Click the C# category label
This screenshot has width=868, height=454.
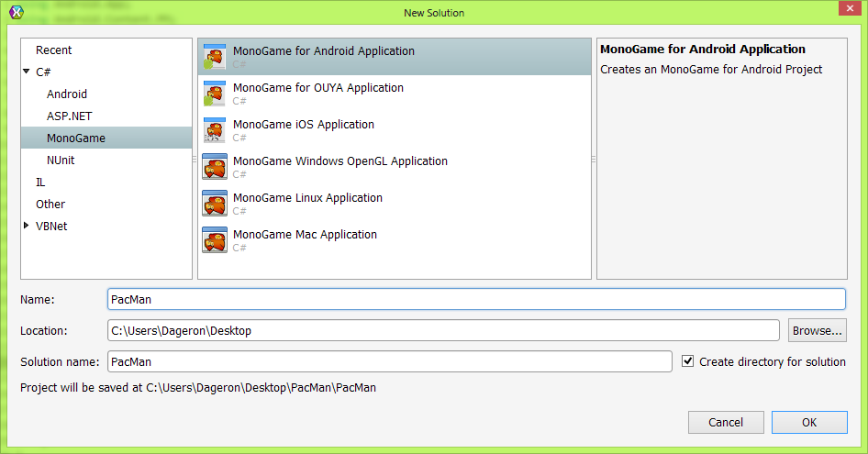pyautogui.click(x=43, y=72)
